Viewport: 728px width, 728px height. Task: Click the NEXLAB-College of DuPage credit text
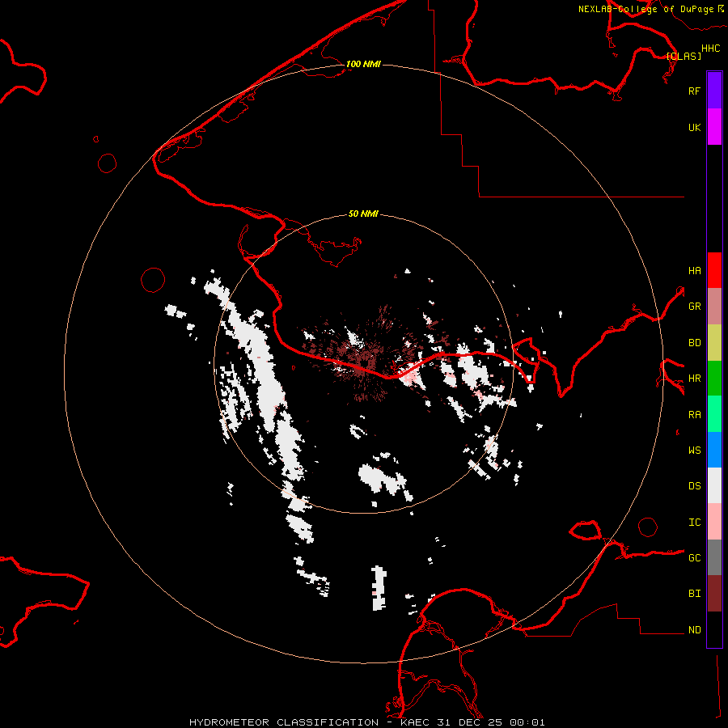[645, 9]
